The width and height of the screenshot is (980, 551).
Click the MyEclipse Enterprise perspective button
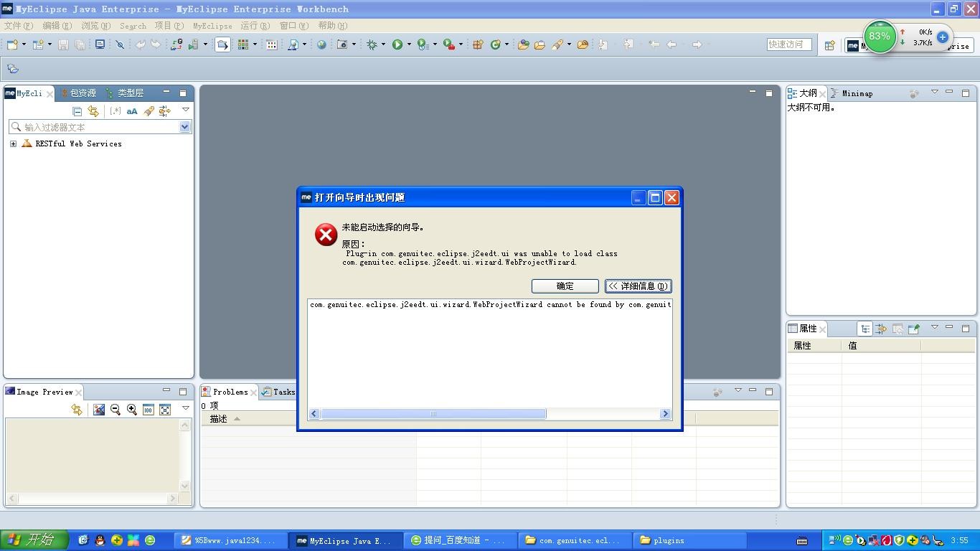(908, 46)
